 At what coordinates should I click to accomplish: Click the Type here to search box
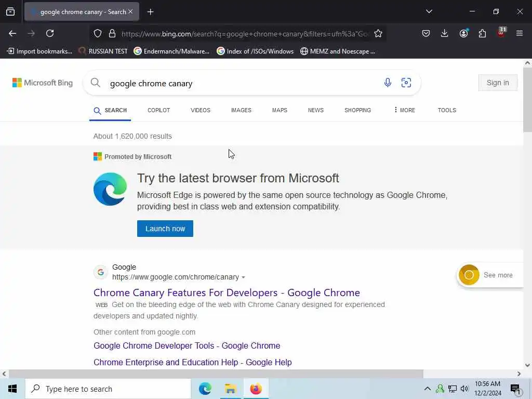(108, 389)
